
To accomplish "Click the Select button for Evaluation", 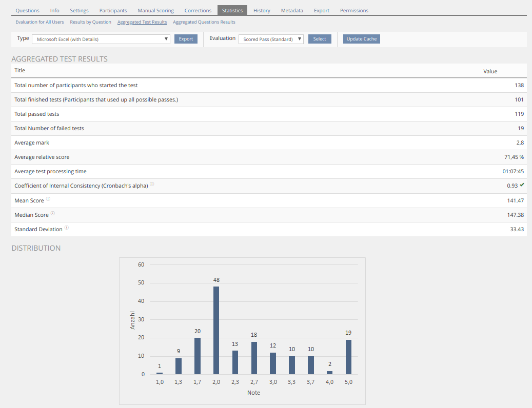I will (x=320, y=39).
